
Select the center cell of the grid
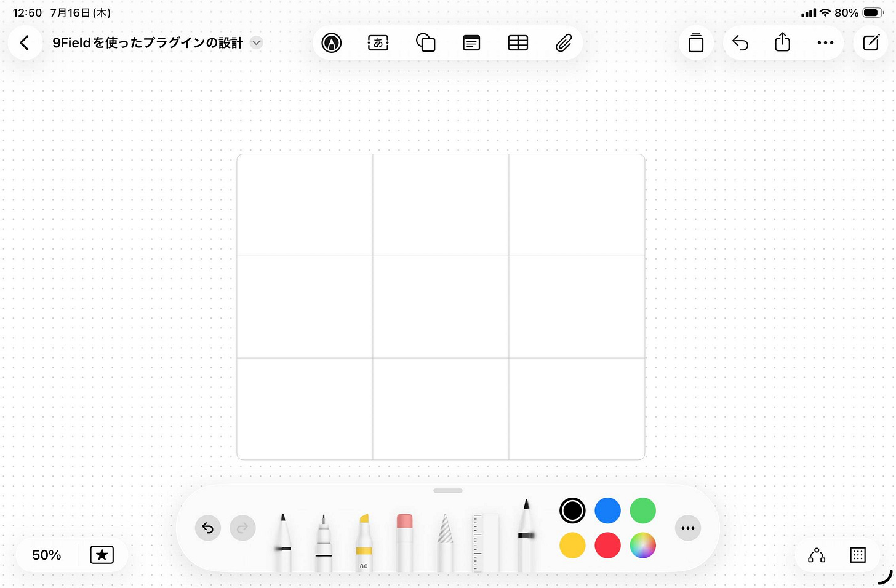(x=441, y=307)
